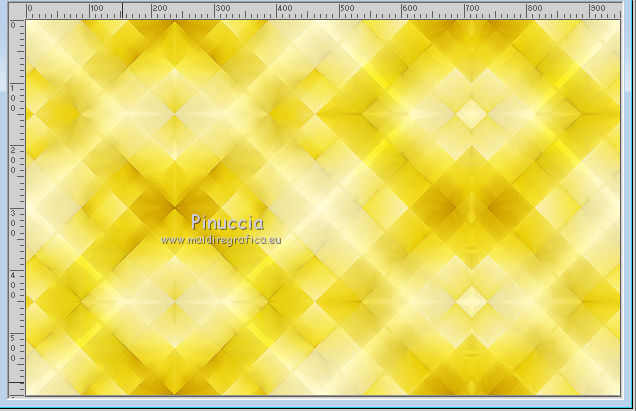Image resolution: width=636 pixels, height=411 pixels.
Task: Click the 200 mark on the horizontal ruler
Action: click(159, 8)
